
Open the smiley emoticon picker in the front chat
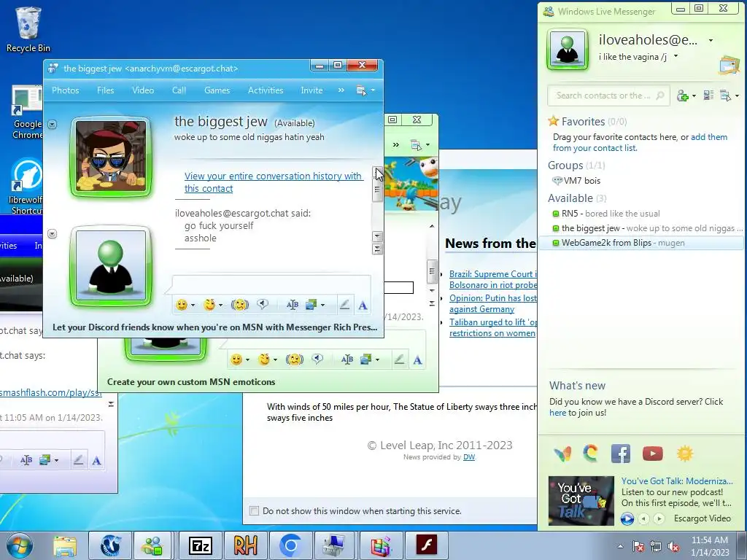click(182, 305)
